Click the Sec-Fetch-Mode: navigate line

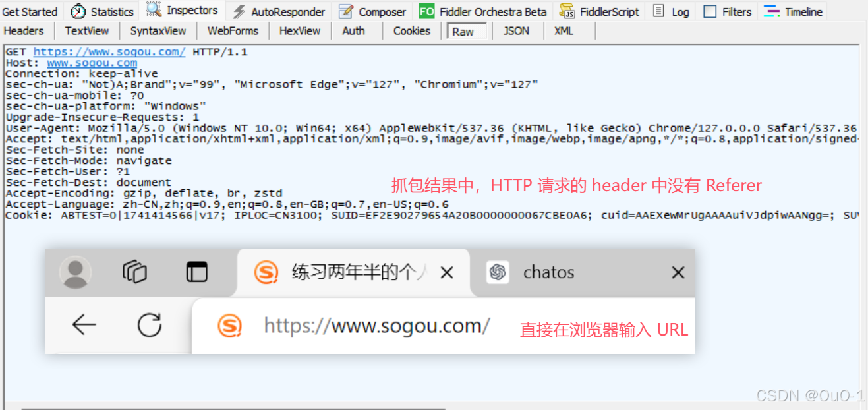pos(89,160)
